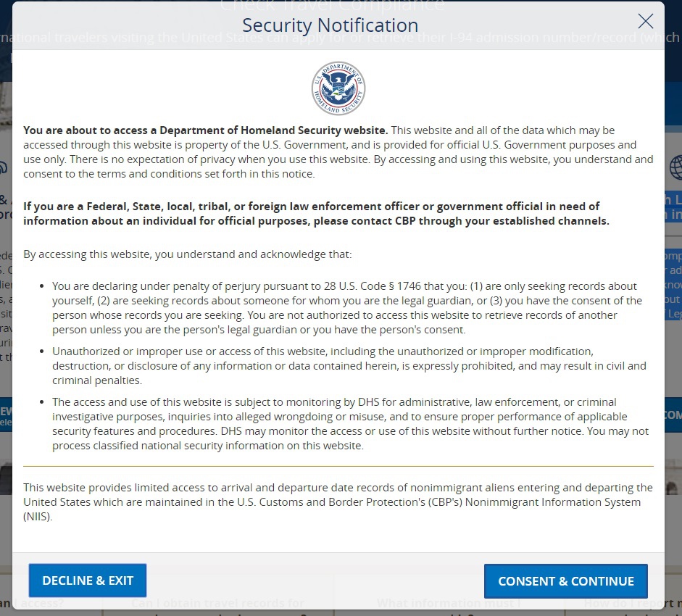This screenshot has width=682, height=616.
Task: Click the Consent & Continue button
Action: (x=565, y=581)
